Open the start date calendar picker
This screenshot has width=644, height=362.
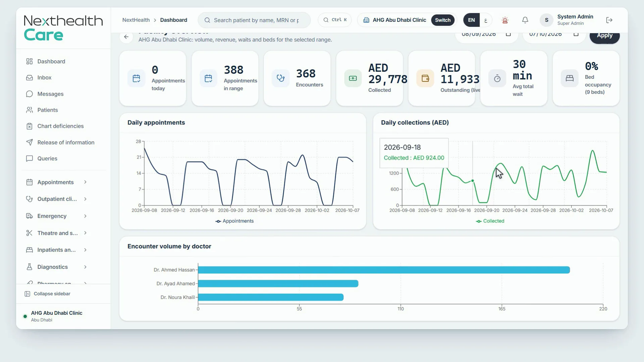[508, 34]
